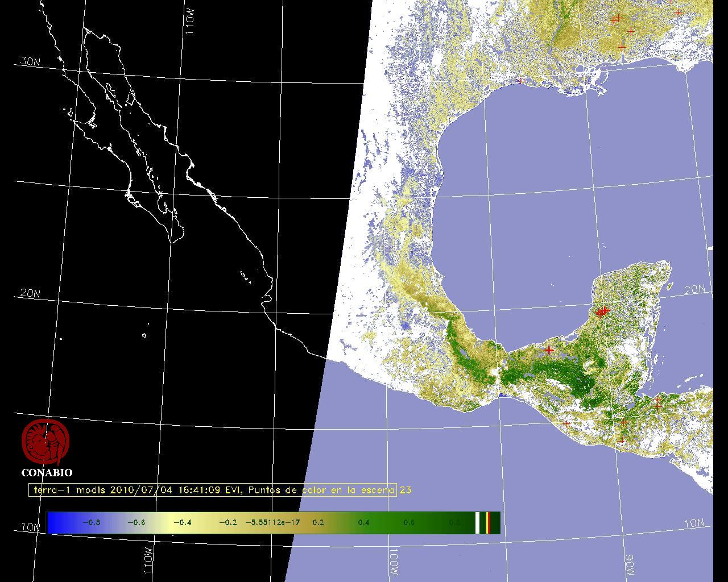Select the lone Tabasco coast hotspot cross

[x=549, y=350]
